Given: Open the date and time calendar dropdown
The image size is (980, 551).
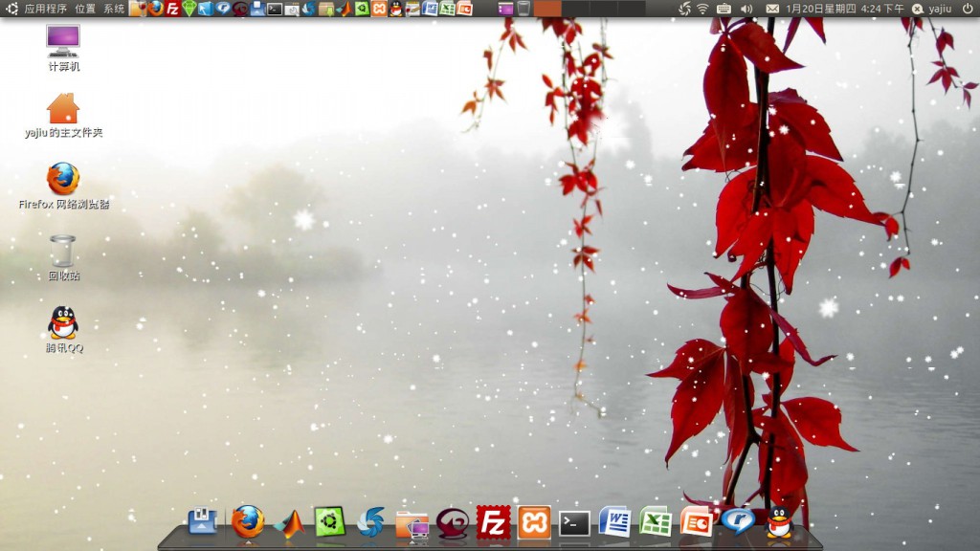Looking at the screenshot, I should 844,9.
